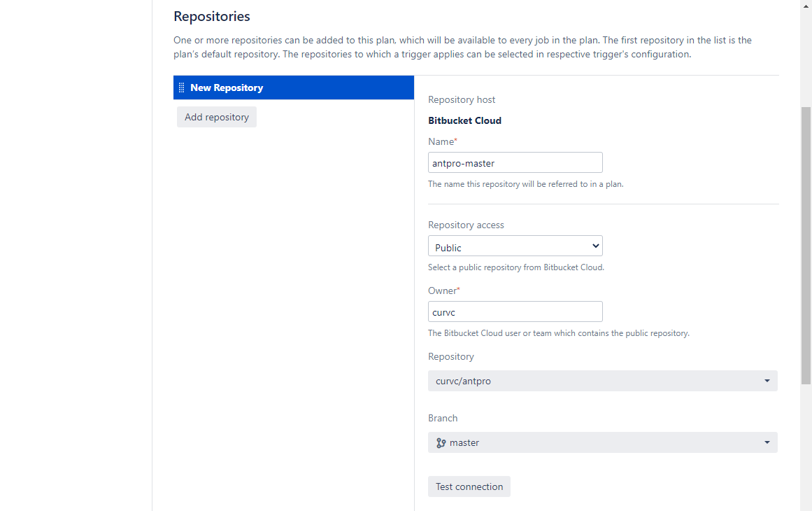Click the branch icon next to master

click(x=441, y=442)
